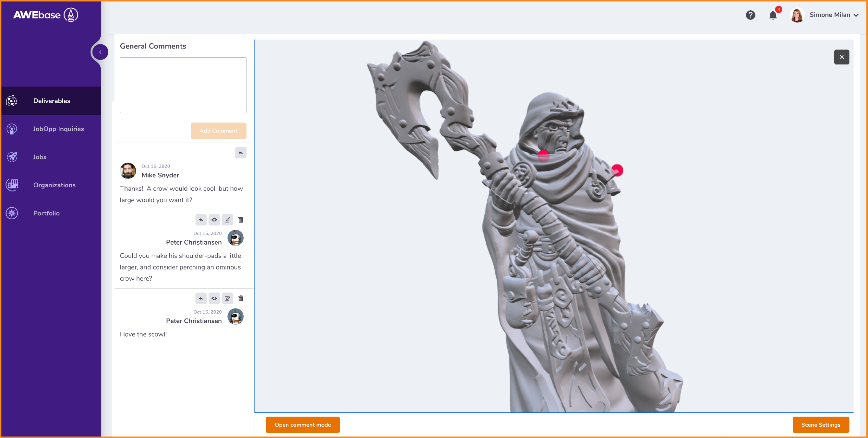The width and height of the screenshot is (868, 438).
Task: Reply to Mike Snyder's comment
Action: tap(241, 153)
